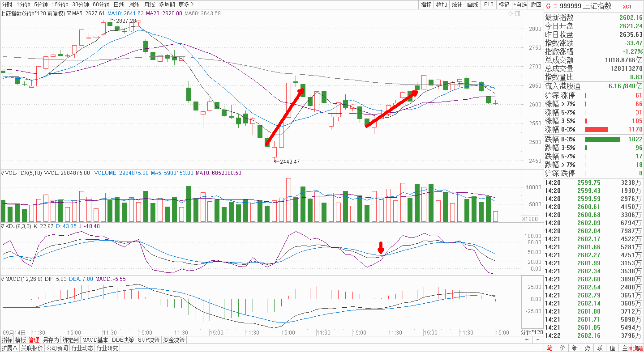This screenshot has width=644, height=352.
Task: Expand the MACD indicator triangle
Action: click(x=2, y=279)
